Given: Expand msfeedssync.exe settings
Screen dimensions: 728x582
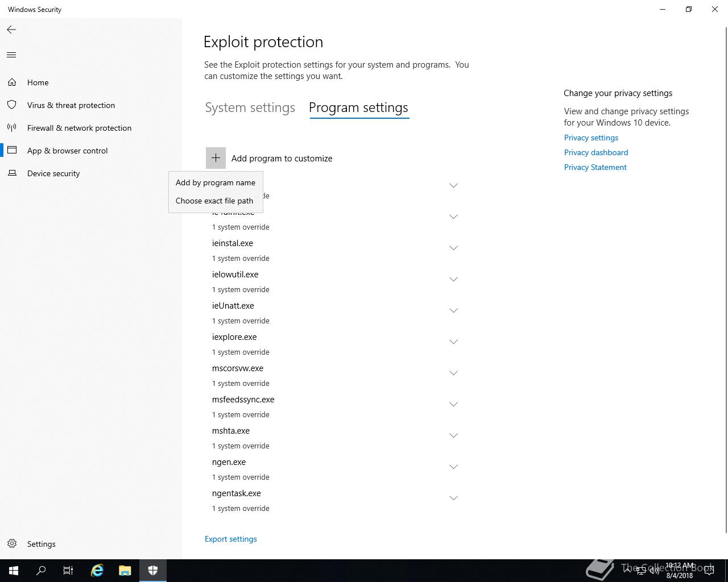Looking at the screenshot, I should tap(453, 404).
